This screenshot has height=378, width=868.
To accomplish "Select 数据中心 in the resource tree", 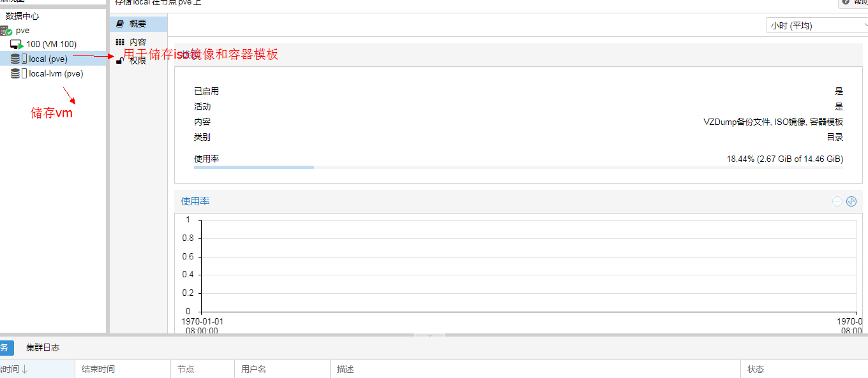I will coord(22,16).
